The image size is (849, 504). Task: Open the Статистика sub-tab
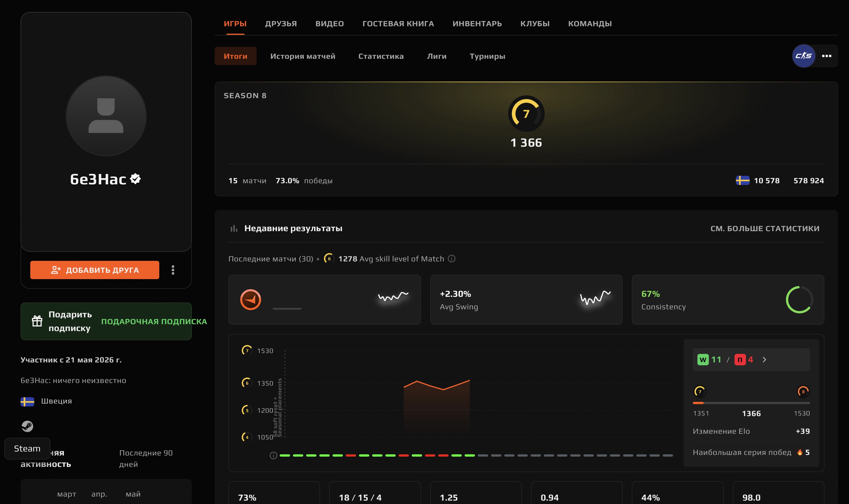[x=381, y=56]
